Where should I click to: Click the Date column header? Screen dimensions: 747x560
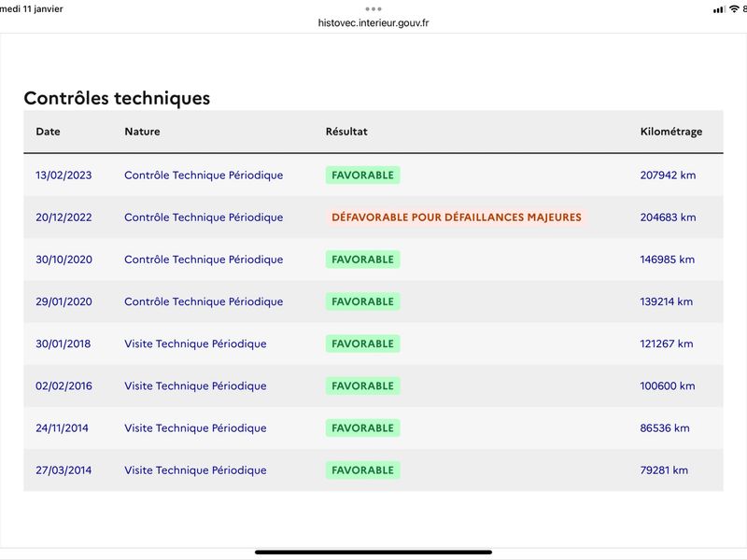[49, 132]
